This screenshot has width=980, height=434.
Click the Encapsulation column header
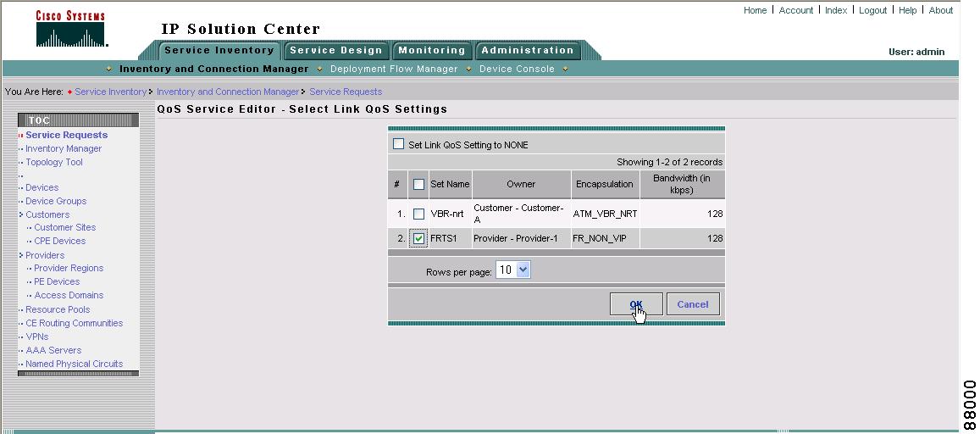pyautogui.click(x=605, y=185)
